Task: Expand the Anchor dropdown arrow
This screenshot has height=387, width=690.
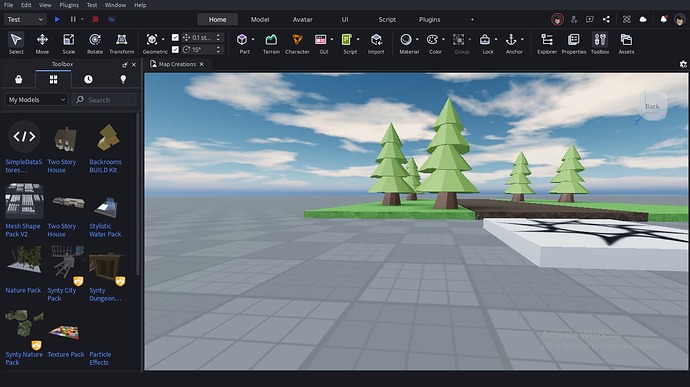Action: click(x=522, y=40)
